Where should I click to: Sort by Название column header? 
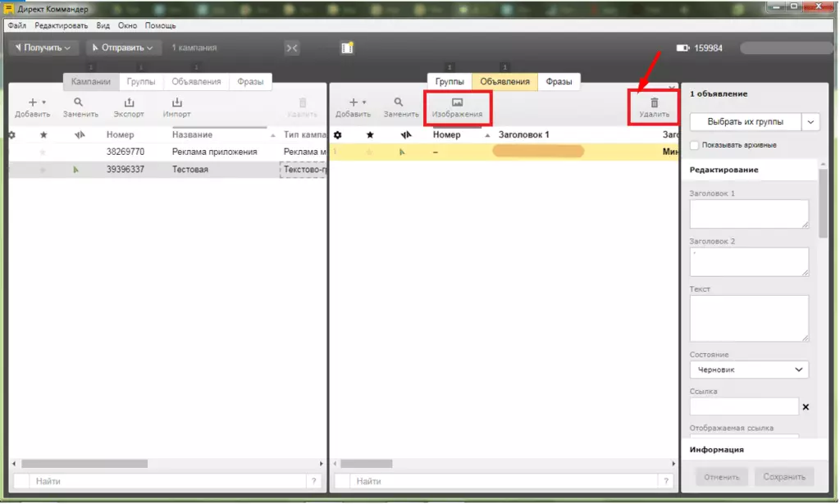point(192,135)
